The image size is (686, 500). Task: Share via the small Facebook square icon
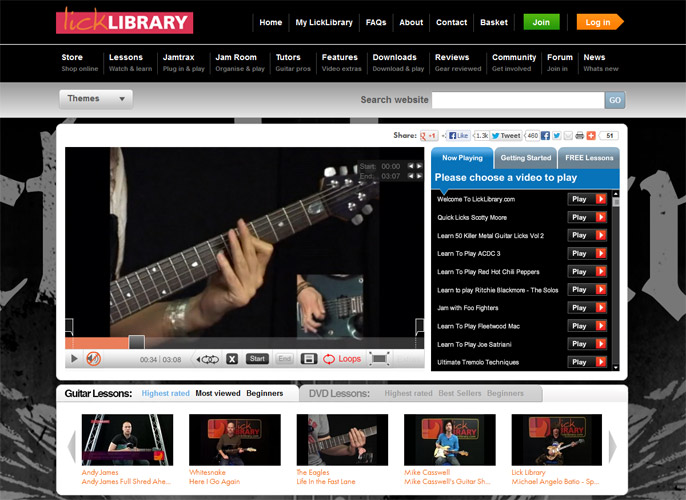[x=545, y=136]
